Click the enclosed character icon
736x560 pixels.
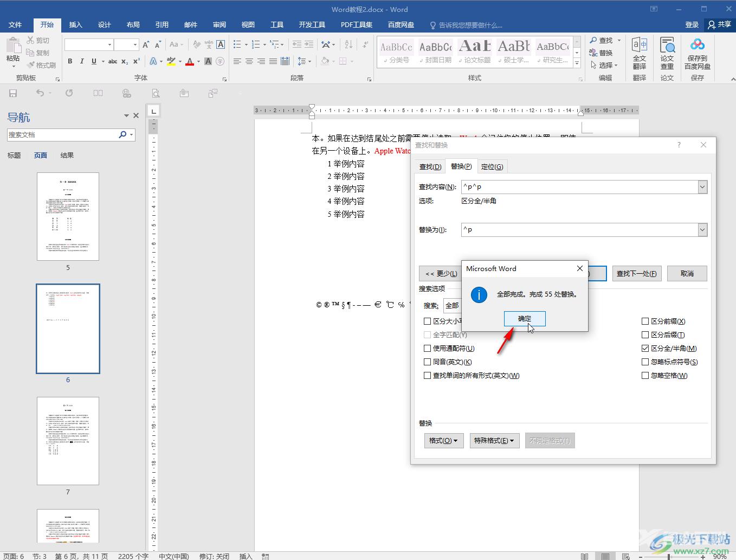pyautogui.click(x=221, y=61)
